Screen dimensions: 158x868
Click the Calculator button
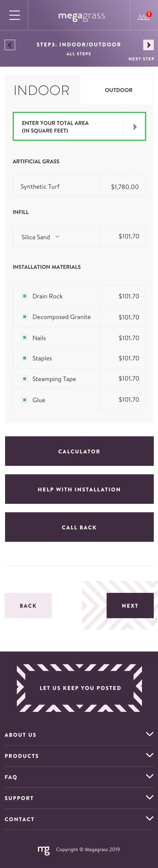click(79, 451)
